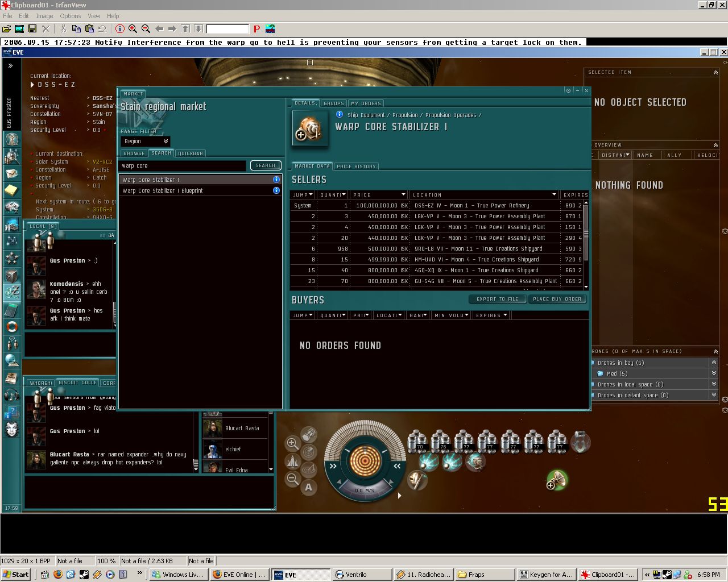Switch to the Browse tab in market
The width and height of the screenshot is (728, 582).
coord(134,153)
